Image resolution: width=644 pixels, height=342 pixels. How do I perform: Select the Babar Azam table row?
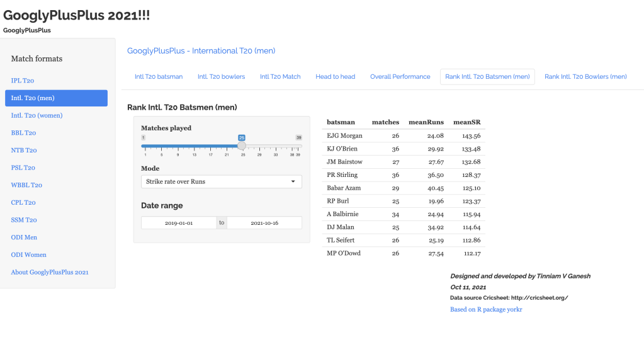coord(403,188)
